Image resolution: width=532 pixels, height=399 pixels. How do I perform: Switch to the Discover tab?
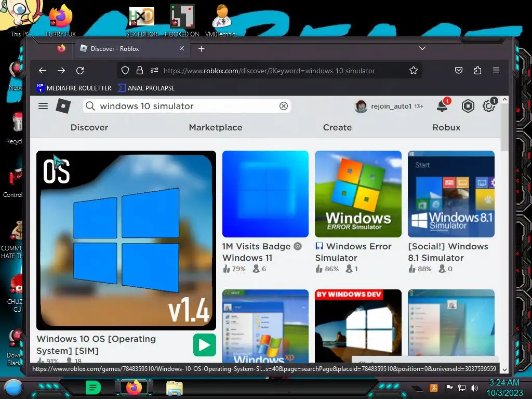[x=89, y=128]
